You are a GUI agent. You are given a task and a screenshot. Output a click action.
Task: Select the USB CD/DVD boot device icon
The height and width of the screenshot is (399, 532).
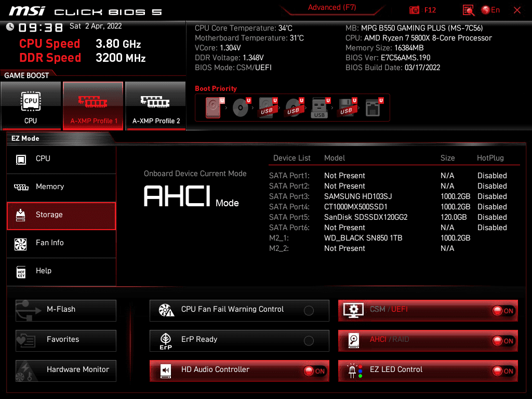click(295, 108)
